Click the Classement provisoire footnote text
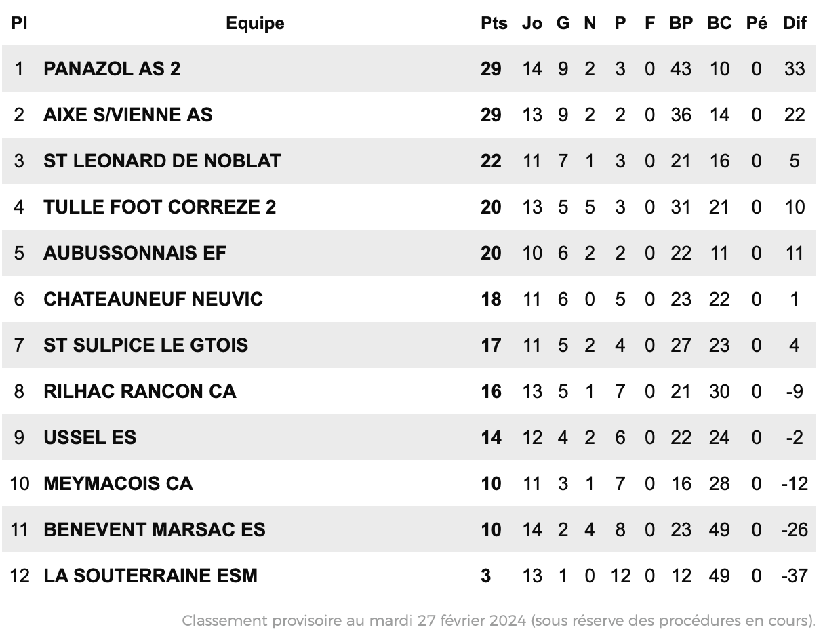 click(x=498, y=620)
